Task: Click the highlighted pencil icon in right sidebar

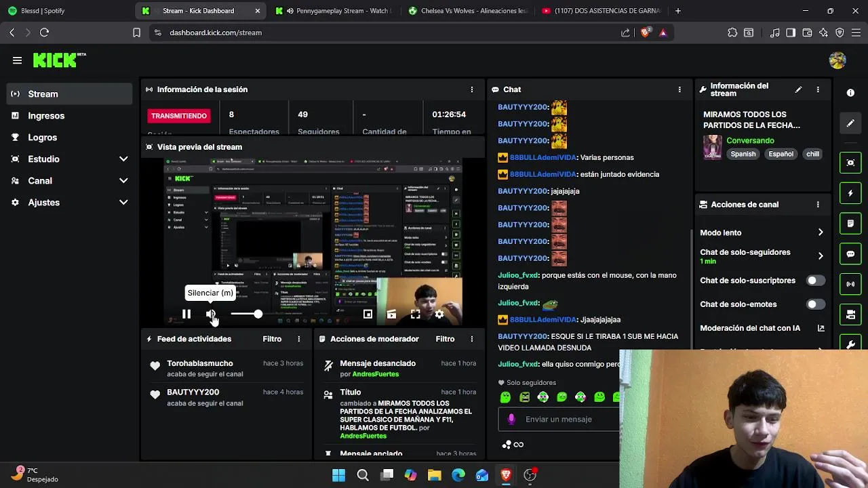Action: [x=850, y=123]
